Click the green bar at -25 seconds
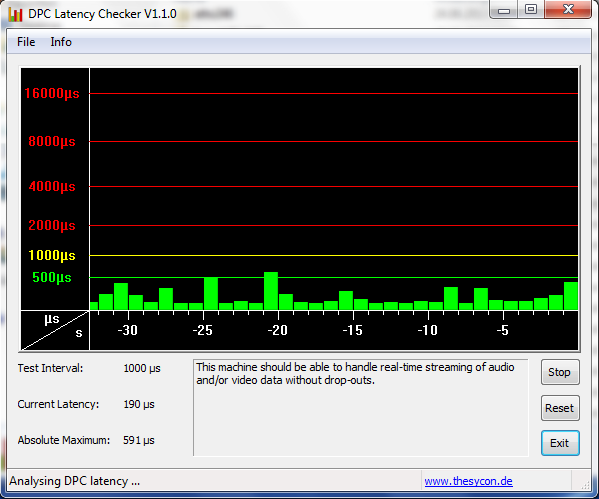The width and height of the screenshot is (599, 499). click(211, 293)
